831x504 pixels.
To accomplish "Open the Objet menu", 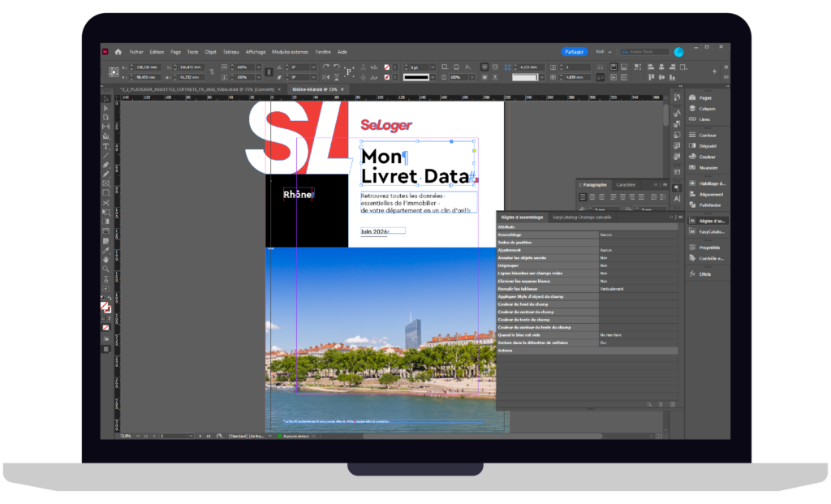I will pyautogui.click(x=210, y=52).
